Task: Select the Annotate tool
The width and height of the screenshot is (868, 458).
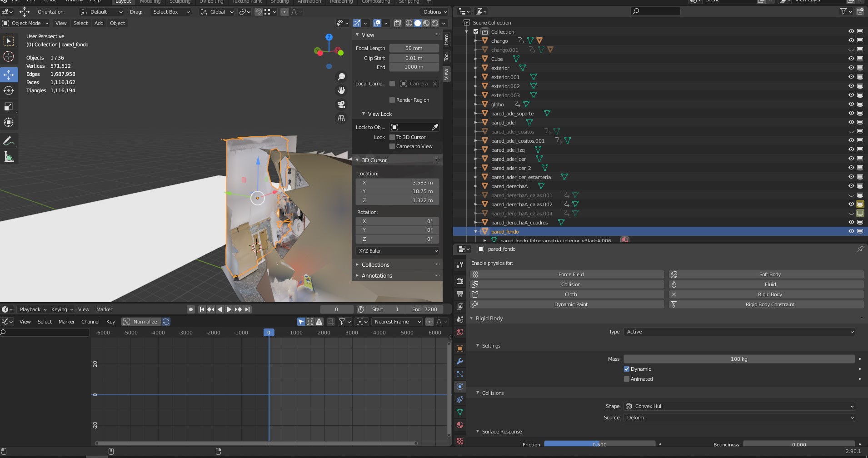Action: pos(9,141)
